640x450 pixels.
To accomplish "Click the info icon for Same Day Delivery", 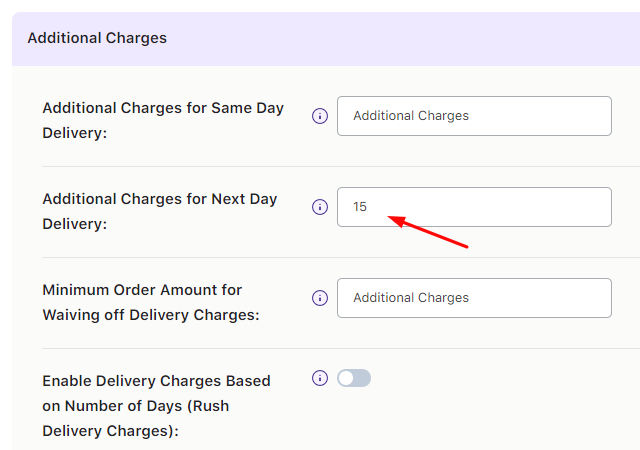I will (320, 116).
